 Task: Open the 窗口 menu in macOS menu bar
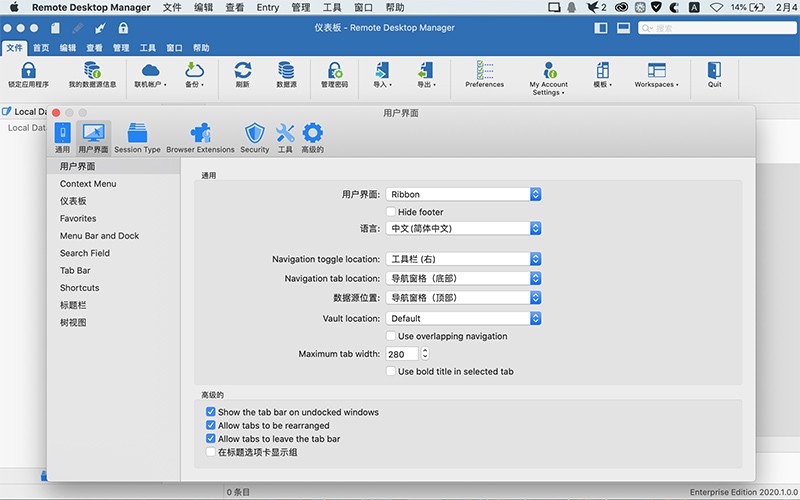click(x=363, y=7)
